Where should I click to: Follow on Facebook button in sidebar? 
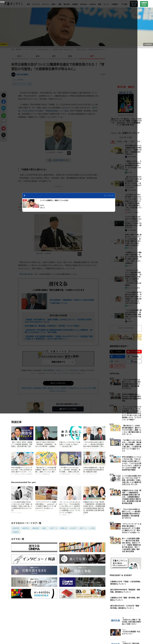[117, 356]
